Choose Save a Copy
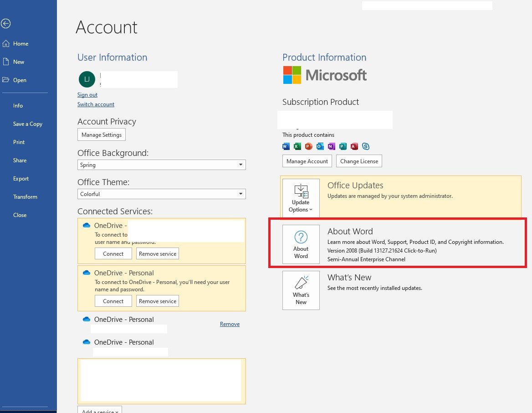The height and width of the screenshot is (413, 532). click(x=28, y=124)
